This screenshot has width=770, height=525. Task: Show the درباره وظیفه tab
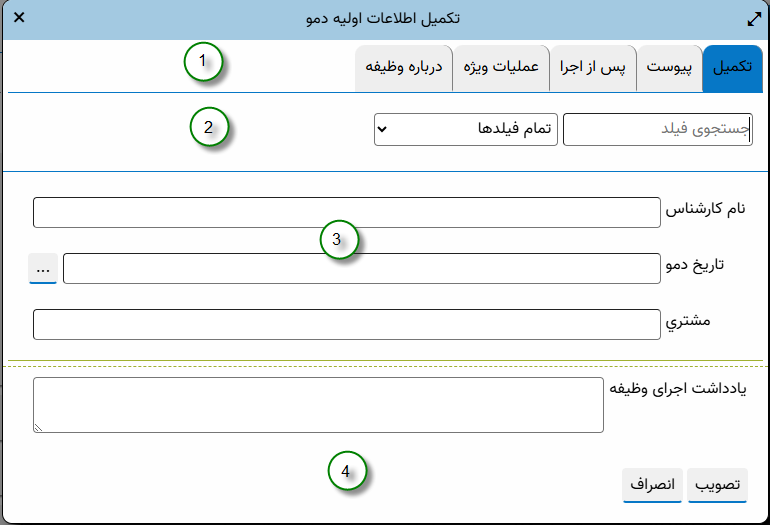point(404,68)
